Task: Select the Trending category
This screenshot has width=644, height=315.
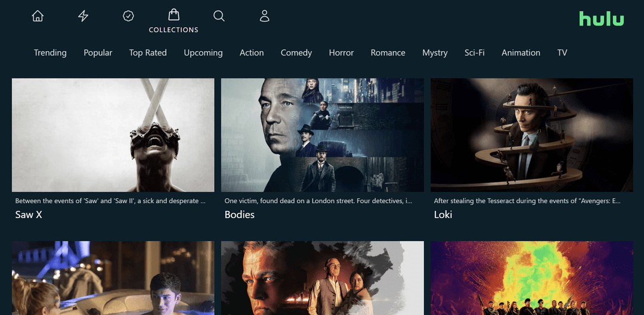Action: tap(50, 52)
